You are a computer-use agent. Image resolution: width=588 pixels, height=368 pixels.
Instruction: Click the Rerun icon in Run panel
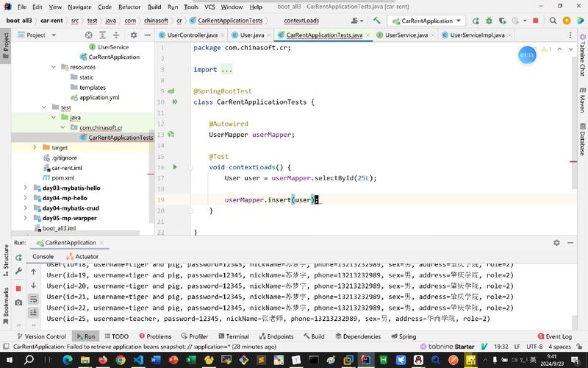(18, 257)
